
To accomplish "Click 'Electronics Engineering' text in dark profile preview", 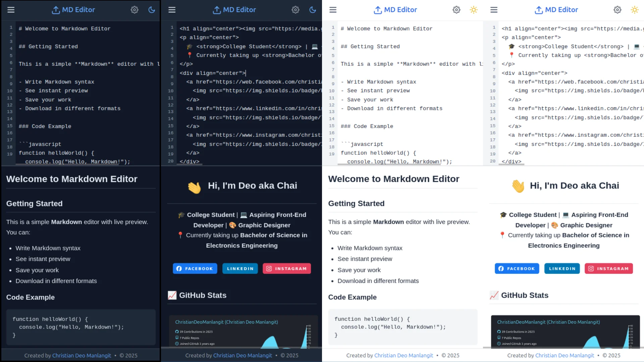I will (242, 245).
